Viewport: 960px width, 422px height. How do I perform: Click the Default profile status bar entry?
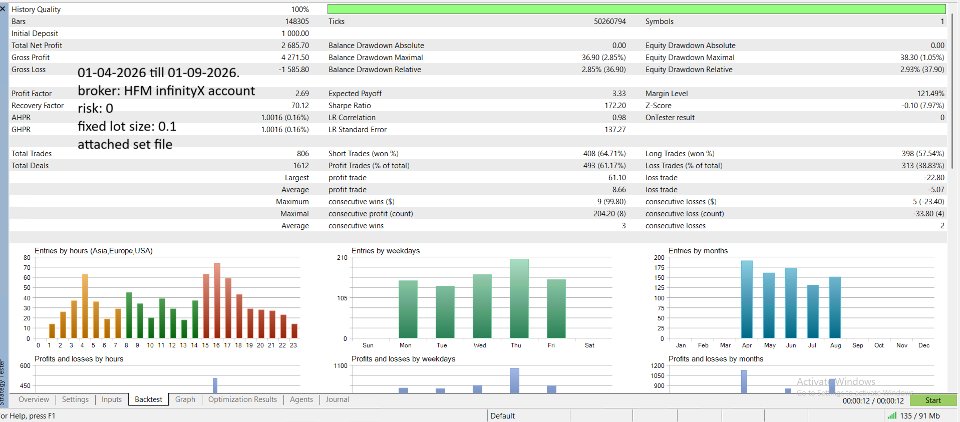[x=502, y=416]
